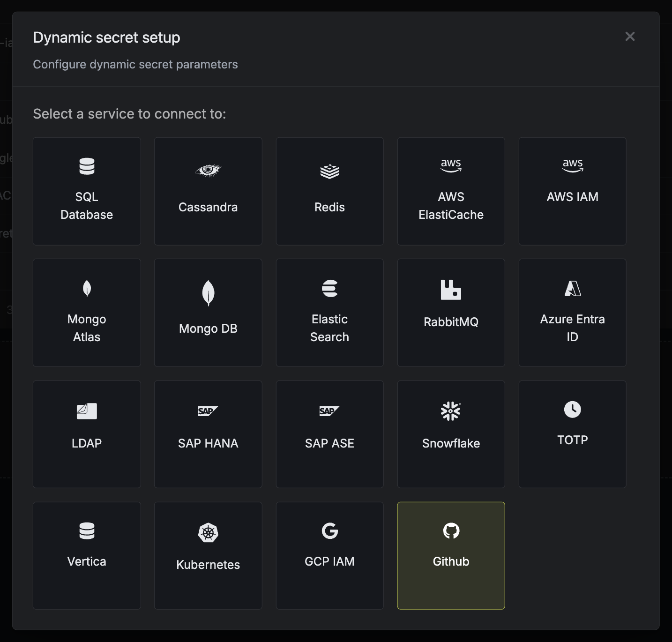Choose the Snowflake label

coord(451,443)
